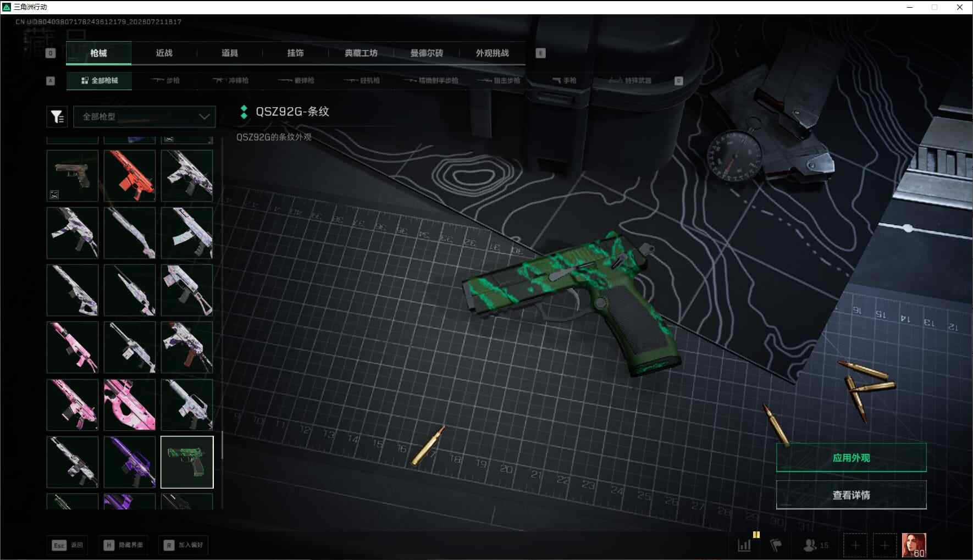Go to the 曼德尔砖 tab
The height and width of the screenshot is (560, 973).
coord(427,53)
